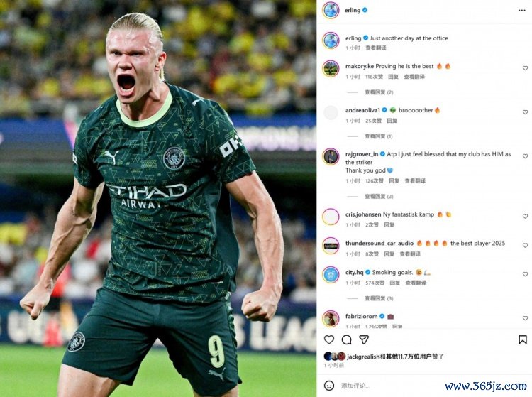Like the post with the heart icon
This screenshot has width=532, height=397.
click(328, 339)
